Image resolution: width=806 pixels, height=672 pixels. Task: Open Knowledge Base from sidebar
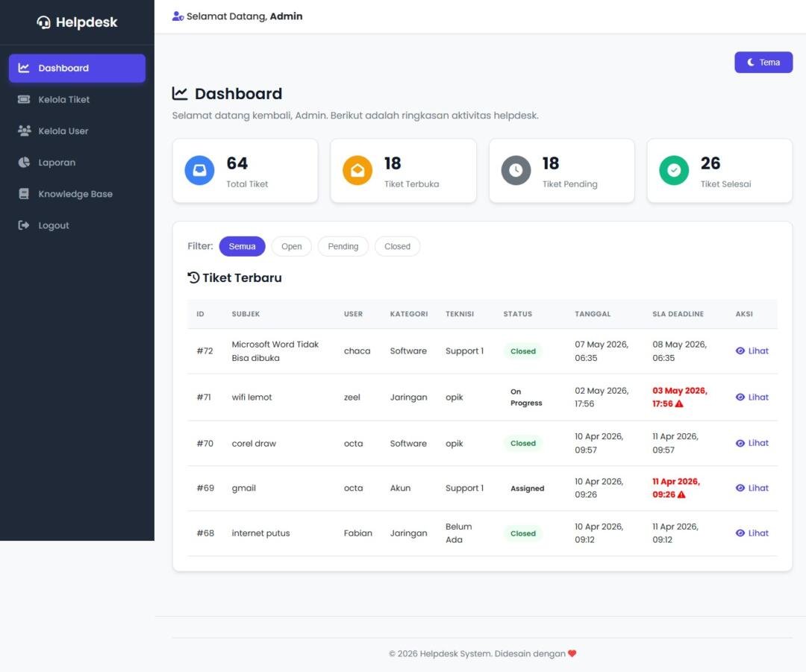(77, 194)
